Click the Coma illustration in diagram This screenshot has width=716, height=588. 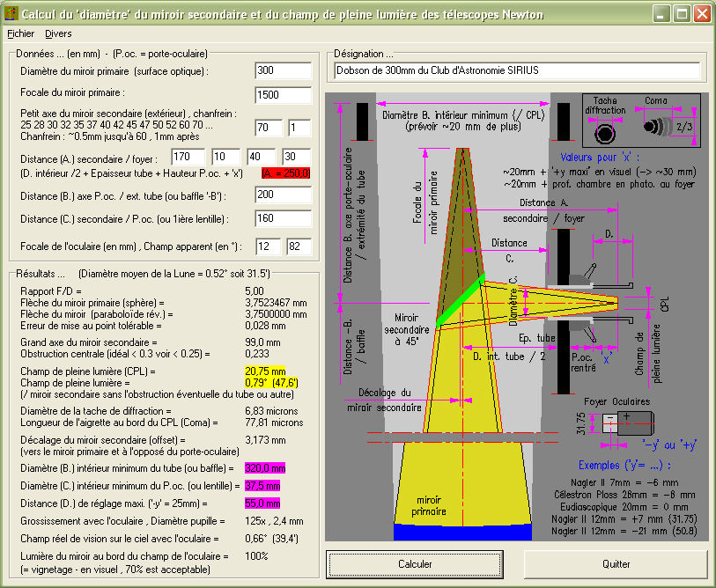click(x=658, y=126)
